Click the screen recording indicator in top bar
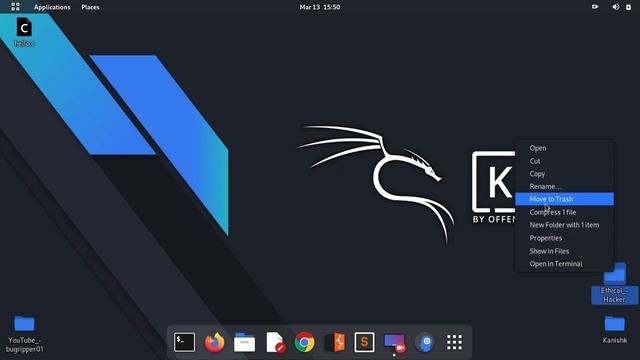This screenshot has height=360, width=640. point(595,7)
